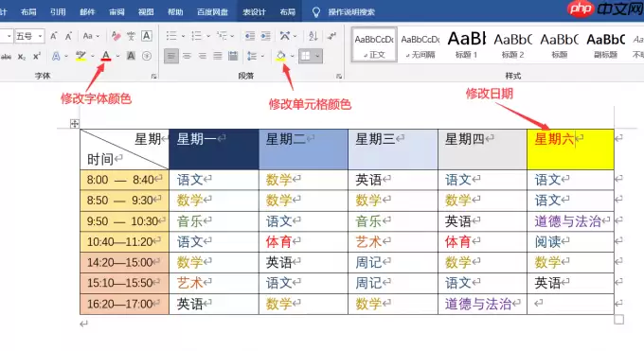The height and width of the screenshot is (351, 644).
Task: Apply the yellow cell shading bucket button
Action: coord(281,56)
